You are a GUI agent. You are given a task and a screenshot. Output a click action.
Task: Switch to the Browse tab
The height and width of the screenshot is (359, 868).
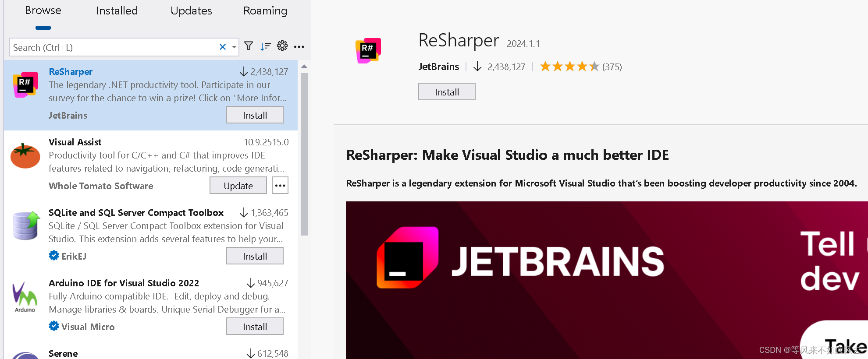[43, 11]
